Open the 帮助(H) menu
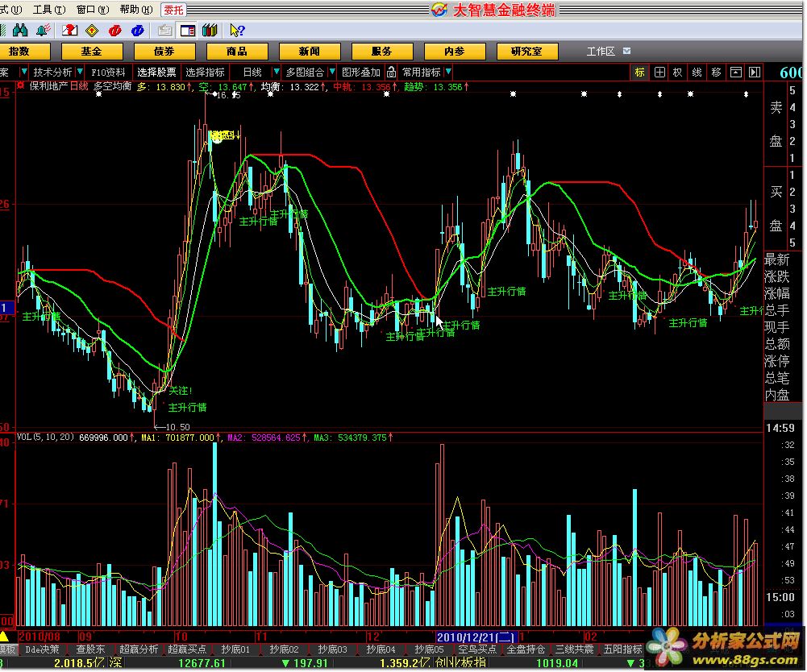 [136, 9]
